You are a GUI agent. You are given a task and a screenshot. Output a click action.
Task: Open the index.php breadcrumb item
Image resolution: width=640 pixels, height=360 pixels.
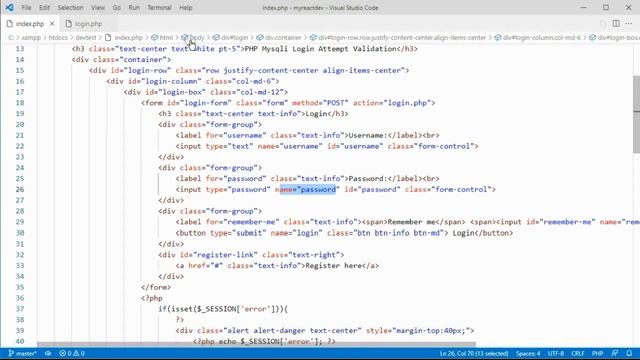[124, 38]
